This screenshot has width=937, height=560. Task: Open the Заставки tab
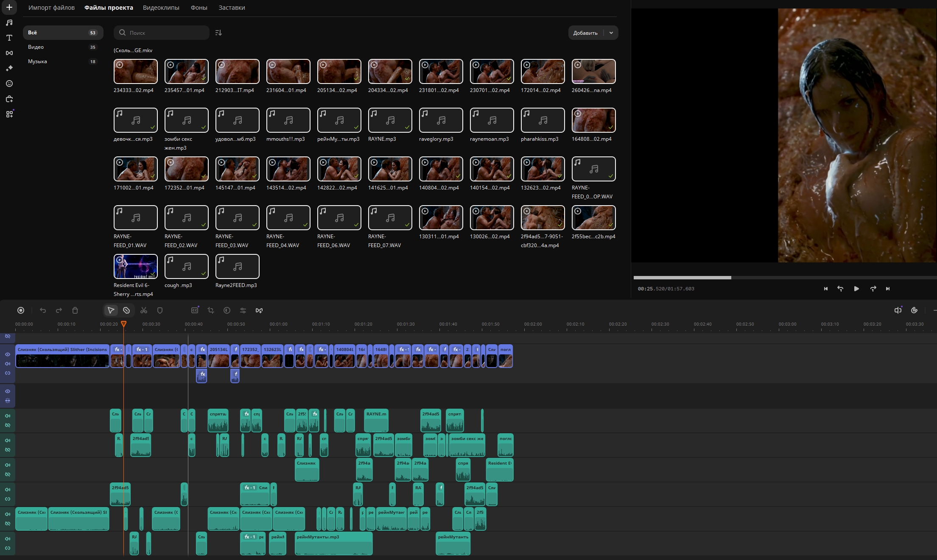pyautogui.click(x=232, y=8)
